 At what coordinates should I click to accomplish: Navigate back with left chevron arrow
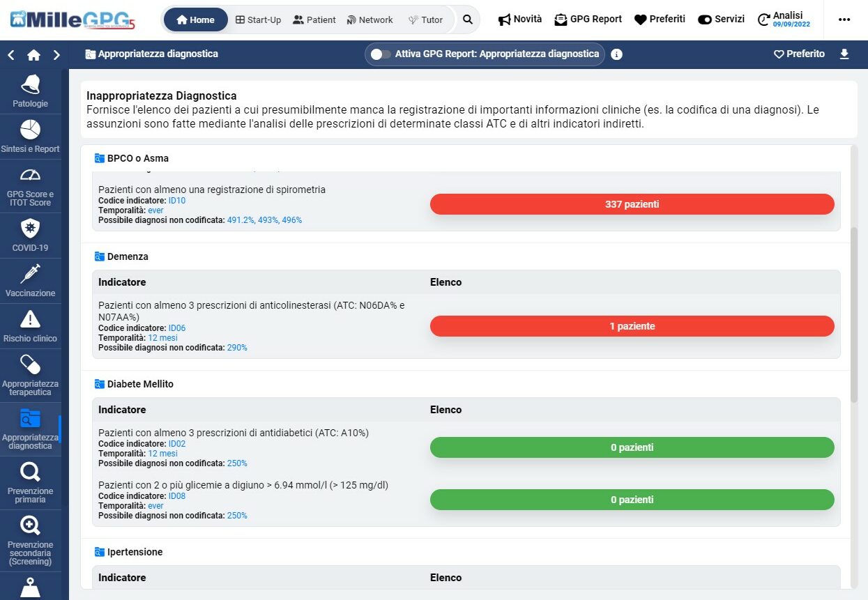(11, 54)
